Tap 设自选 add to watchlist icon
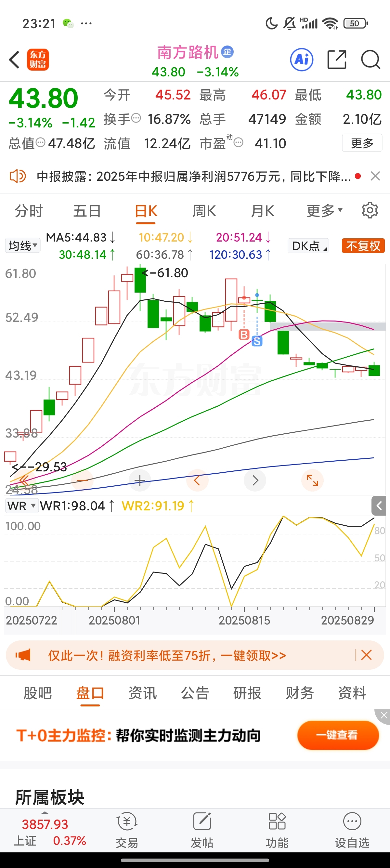 352,830
